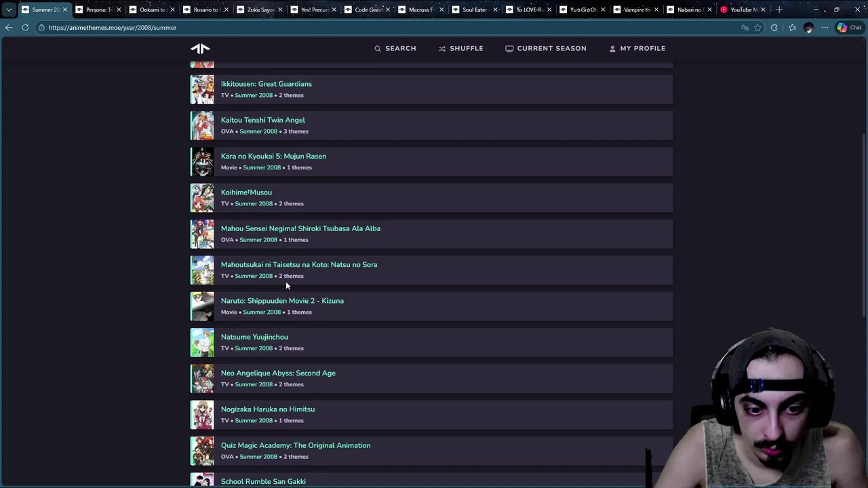Open a new browser tab
This screenshot has height=488, width=868.
[779, 9]
